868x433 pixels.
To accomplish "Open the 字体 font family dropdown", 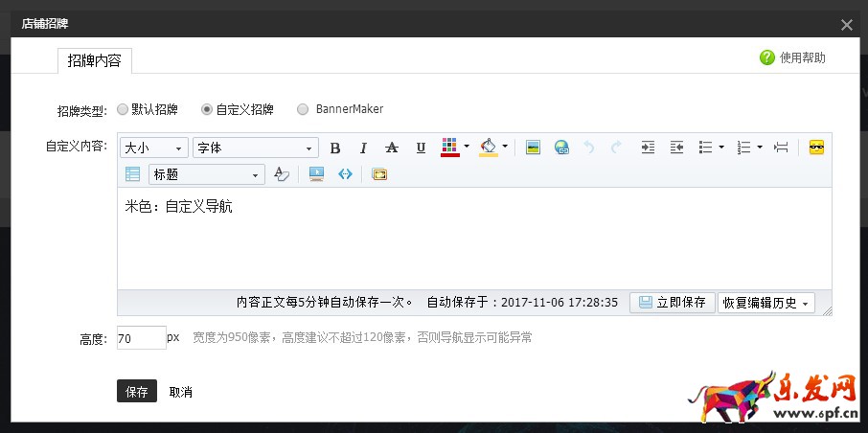I will tap(256, 148).
